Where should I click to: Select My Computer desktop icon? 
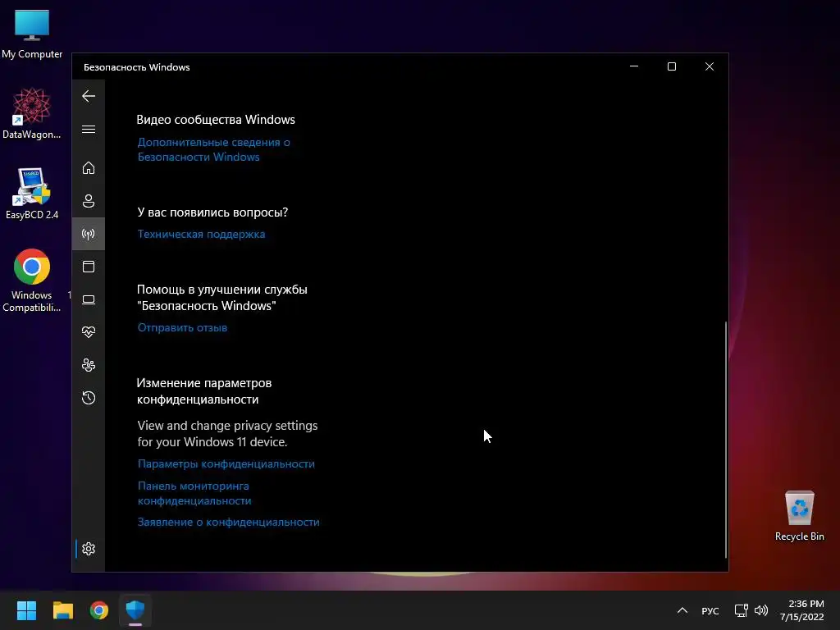(32, 34)
